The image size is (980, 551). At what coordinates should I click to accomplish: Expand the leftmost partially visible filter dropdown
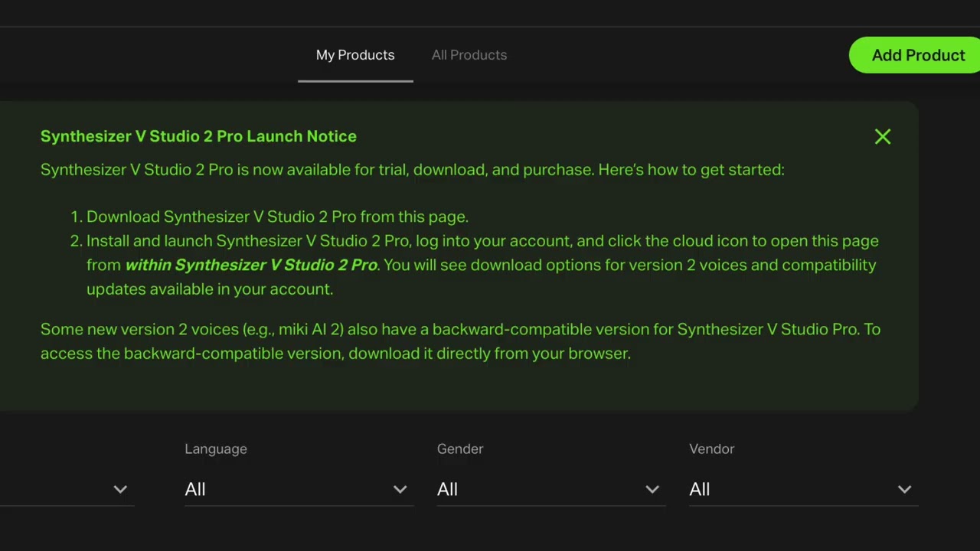pos(67,489)
